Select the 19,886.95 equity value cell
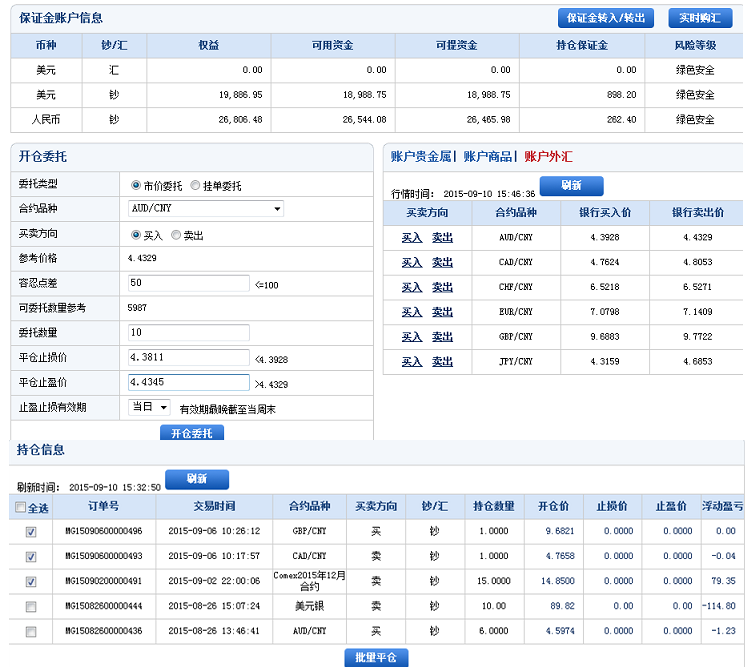 click(240, 95)
